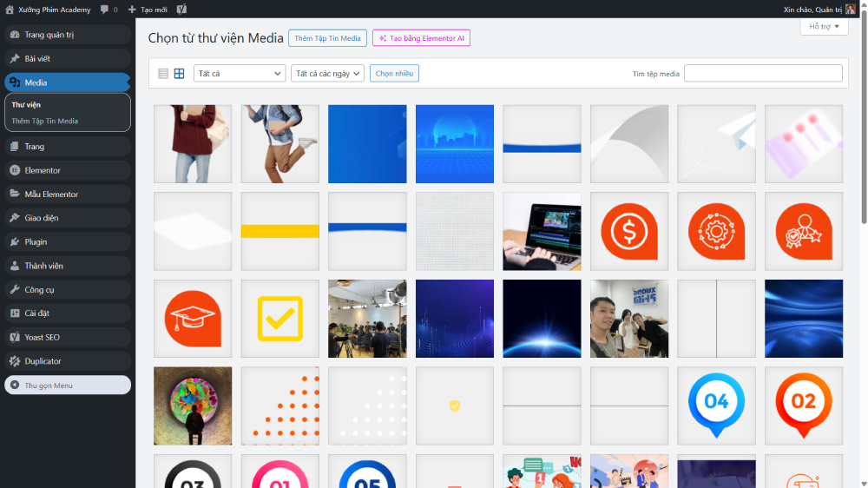Switch to list view icon
The height and width of the screenshot is (488, 868).
(x=163, y=73)
